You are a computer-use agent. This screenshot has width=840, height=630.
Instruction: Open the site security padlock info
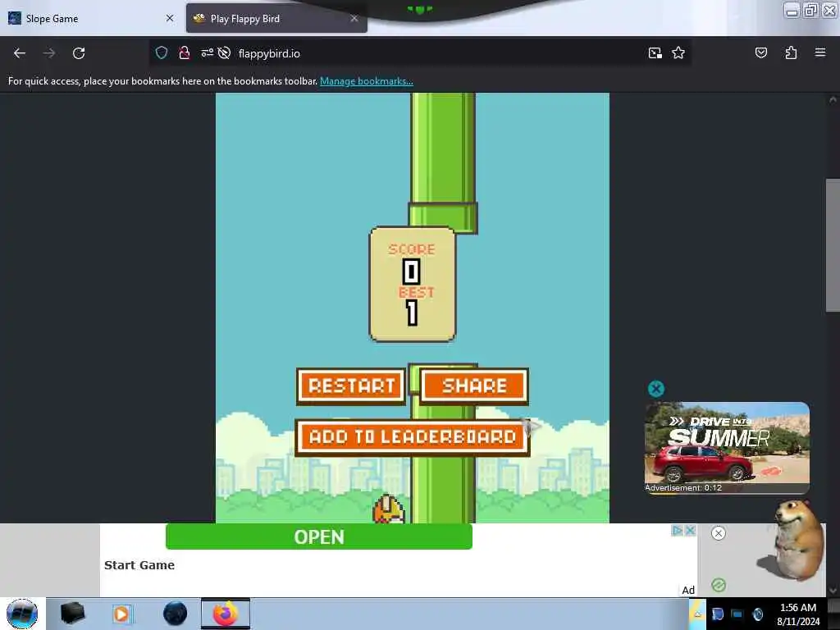185,52
